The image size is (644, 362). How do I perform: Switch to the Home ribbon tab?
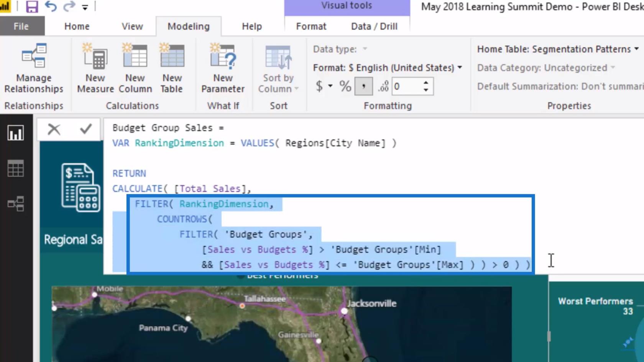(77, 26)
